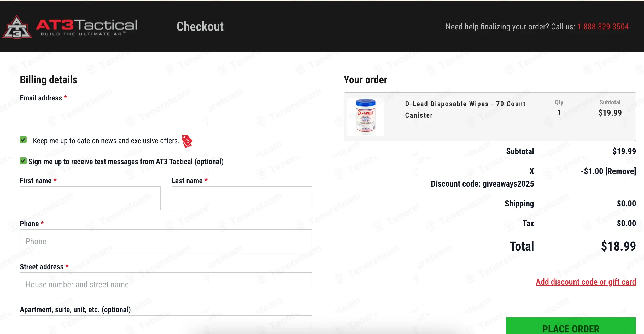This screenshot has height=334, width=644.
Task: Focus the Phone number field
Action: [x=166, y=241]
